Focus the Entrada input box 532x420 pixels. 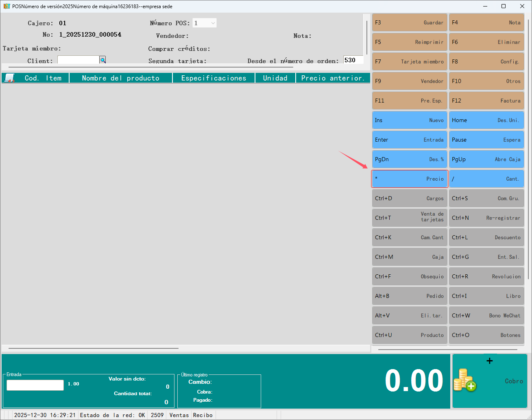coord(35,385)
